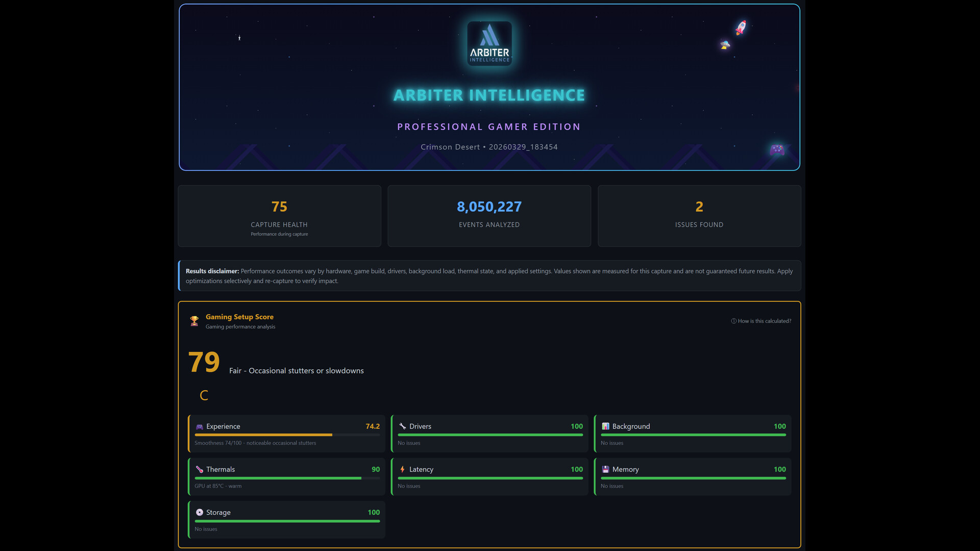Click 'Smoothness 74/100 - noticeable occasional stutters' note
This screenshot has height=551, width=980.
coord(255,443)
